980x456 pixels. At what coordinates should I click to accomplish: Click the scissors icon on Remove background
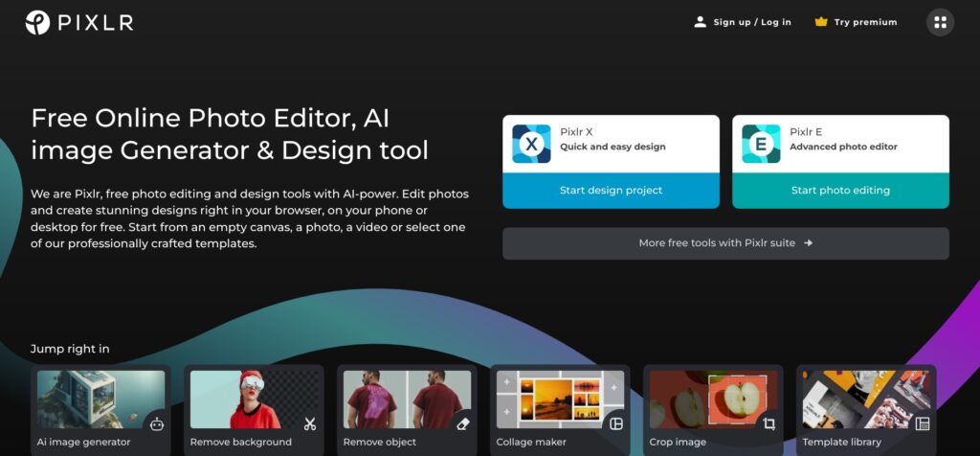[x=310, y=423]
